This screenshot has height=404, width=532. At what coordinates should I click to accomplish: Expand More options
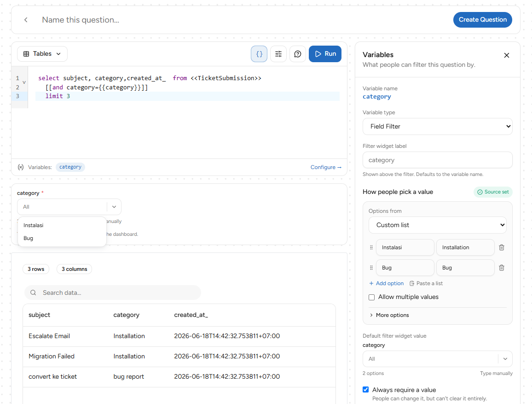coord(389,315)
